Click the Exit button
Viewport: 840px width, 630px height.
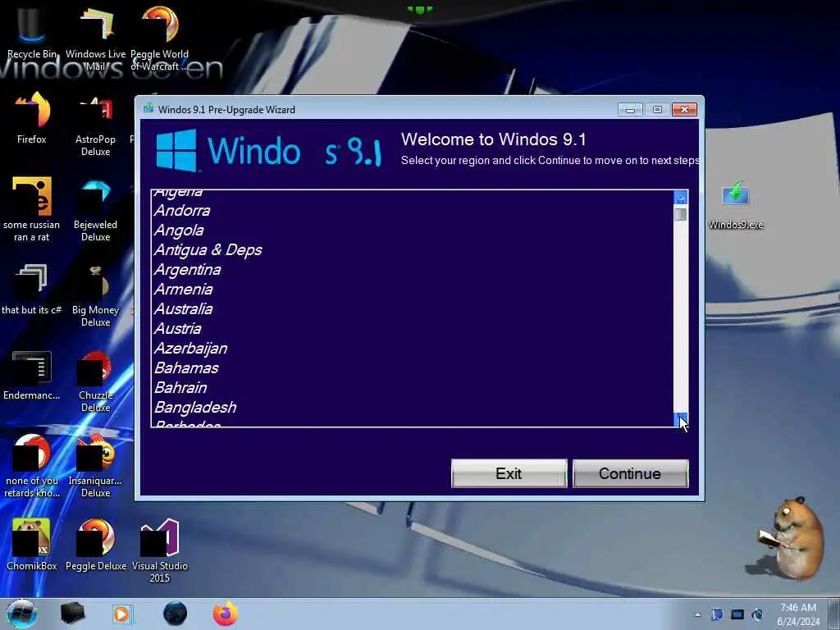click(x=509, y=473)
